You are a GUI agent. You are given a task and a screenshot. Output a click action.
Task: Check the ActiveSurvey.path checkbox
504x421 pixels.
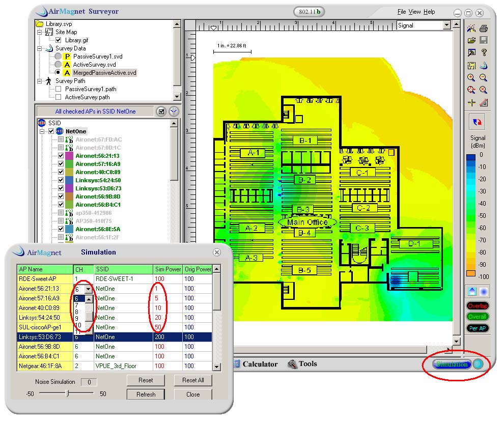pyautogui.click(x=58, y=97)
